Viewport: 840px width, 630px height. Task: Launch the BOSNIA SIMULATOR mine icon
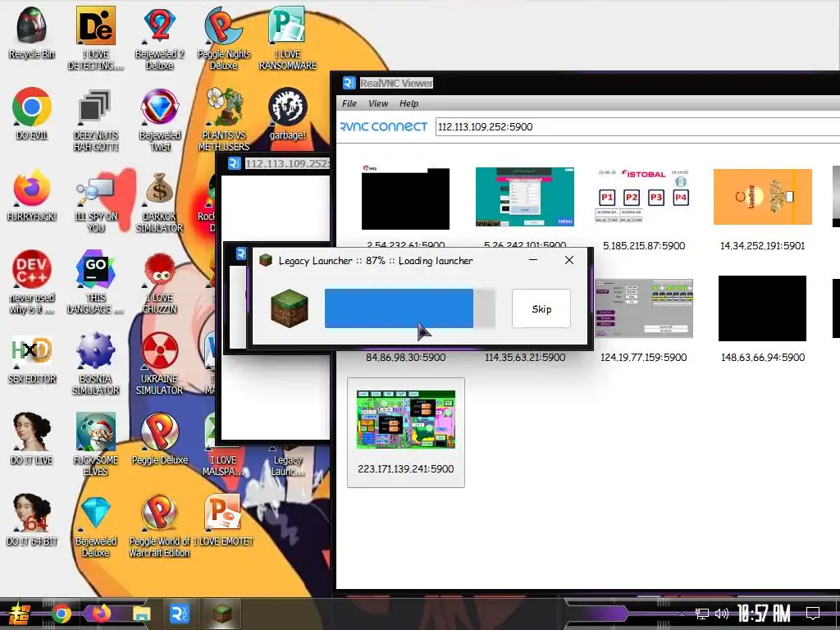point(95,363)
